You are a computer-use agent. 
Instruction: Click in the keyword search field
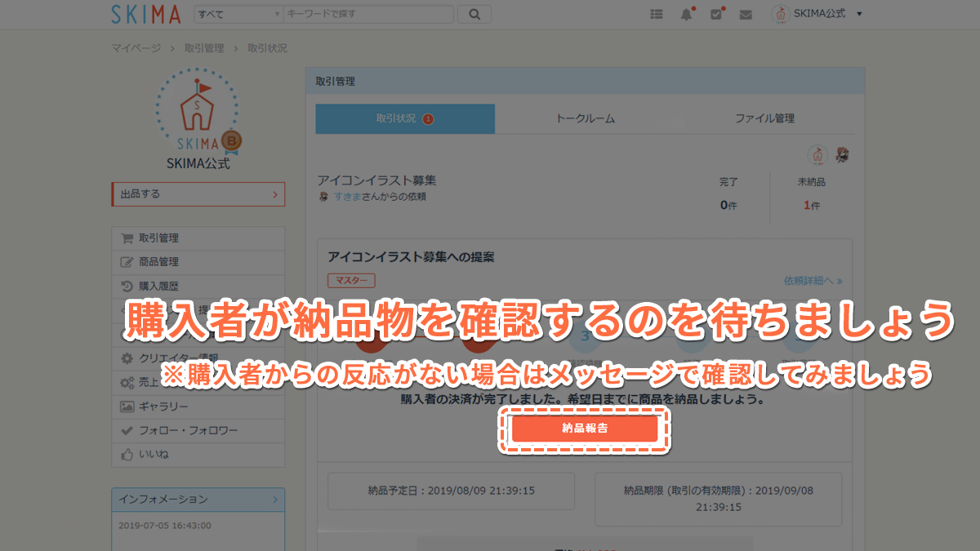367,14
